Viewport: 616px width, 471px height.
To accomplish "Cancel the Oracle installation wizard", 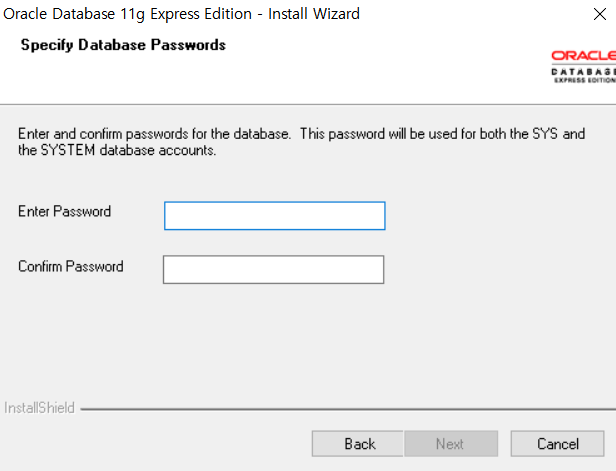I will pos(557,444).
